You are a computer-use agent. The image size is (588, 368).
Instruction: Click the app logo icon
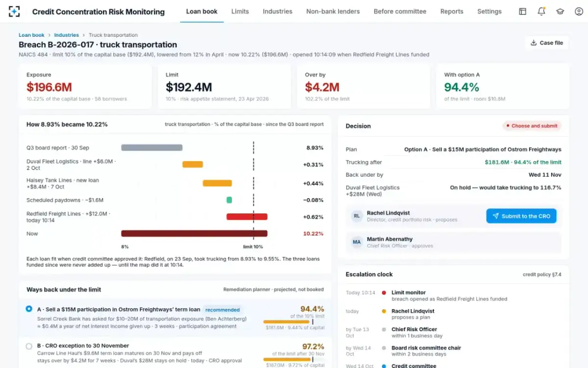tap(15, 11)
